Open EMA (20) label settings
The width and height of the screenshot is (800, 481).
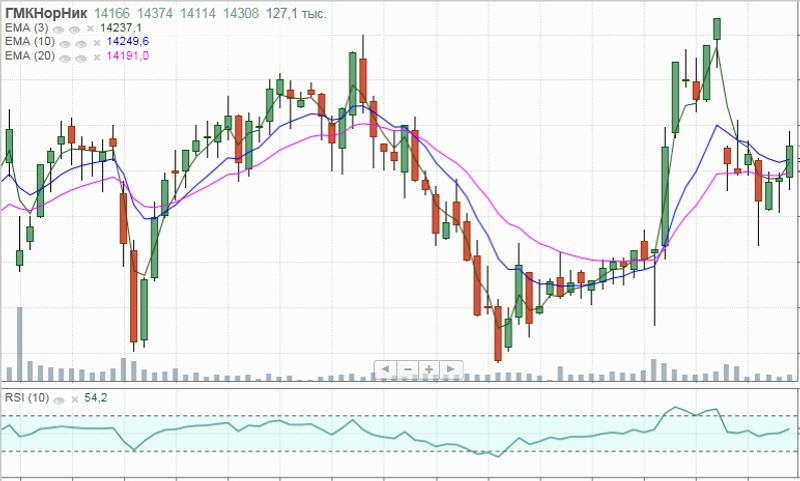pos(30,56)
